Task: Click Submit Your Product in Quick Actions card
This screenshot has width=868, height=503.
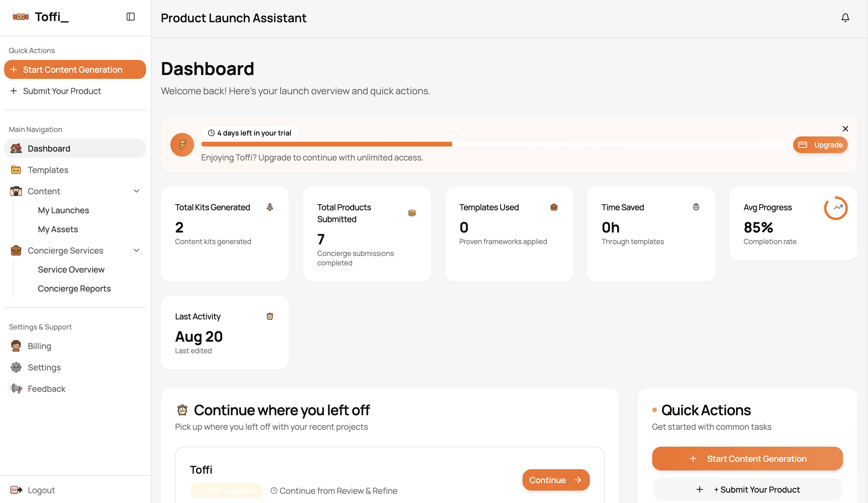Action: pos(747,490)
